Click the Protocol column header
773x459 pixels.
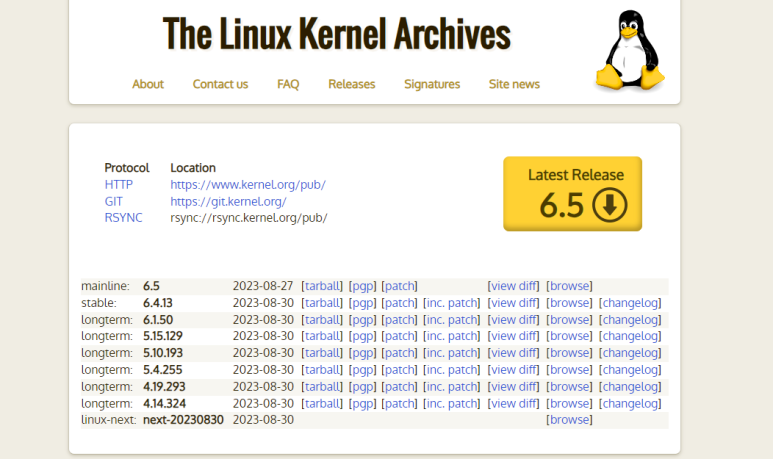[x=127, y=168]
